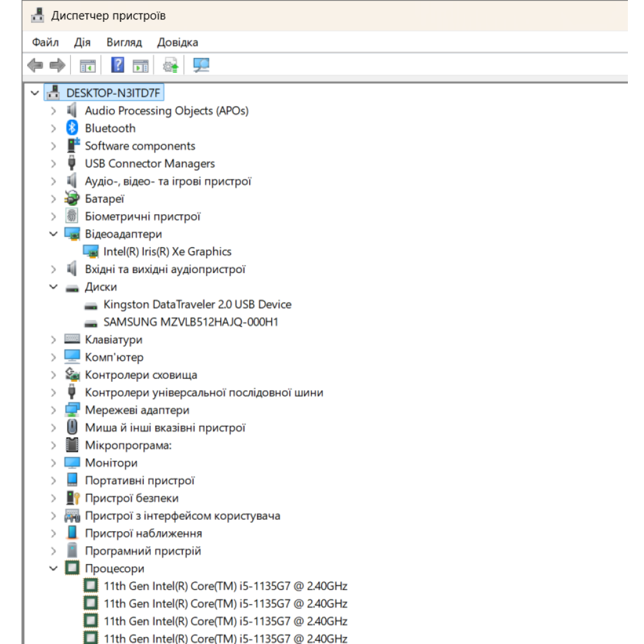Screen dimensions: 644x644
Task: Click the Back arrow in the toolbar
Action: pyautogui.click(x=35, y=65)
